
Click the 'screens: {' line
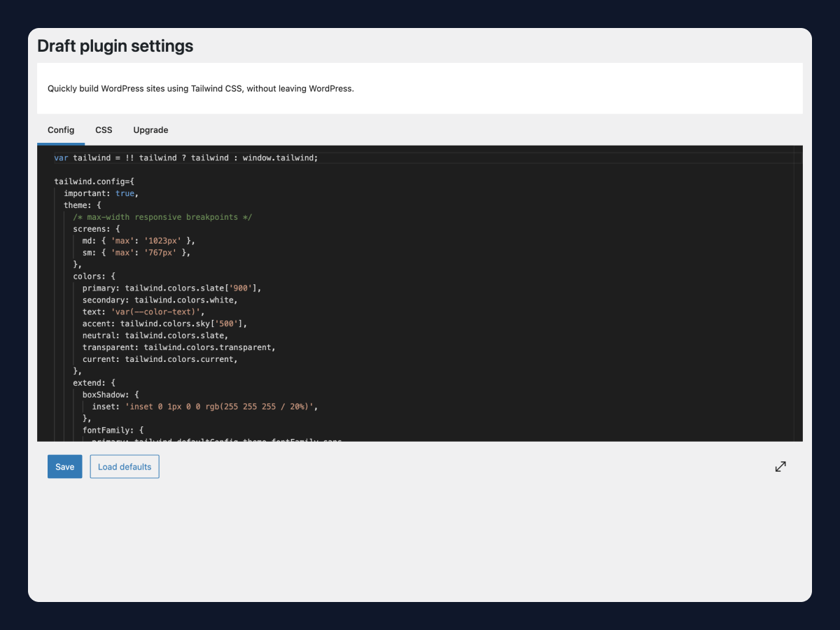97,229
